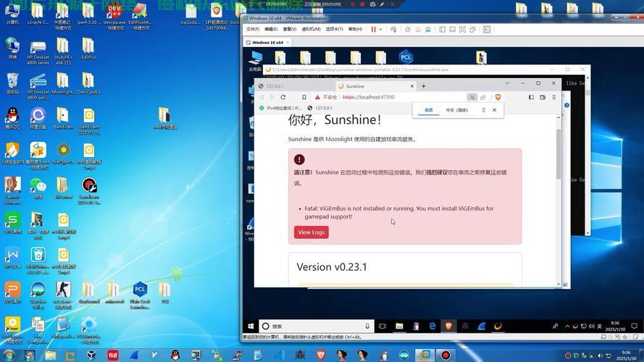The height and width of the screenshot is (362, 644).
Task: Click the browser page vertical scrollbar
Action: (x=559, y=154)
